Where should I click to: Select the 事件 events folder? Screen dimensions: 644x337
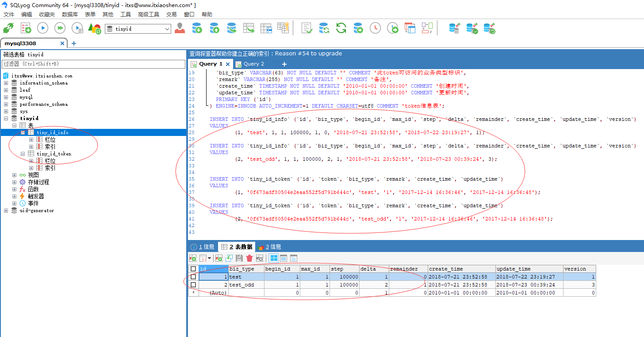coord(34,203)
